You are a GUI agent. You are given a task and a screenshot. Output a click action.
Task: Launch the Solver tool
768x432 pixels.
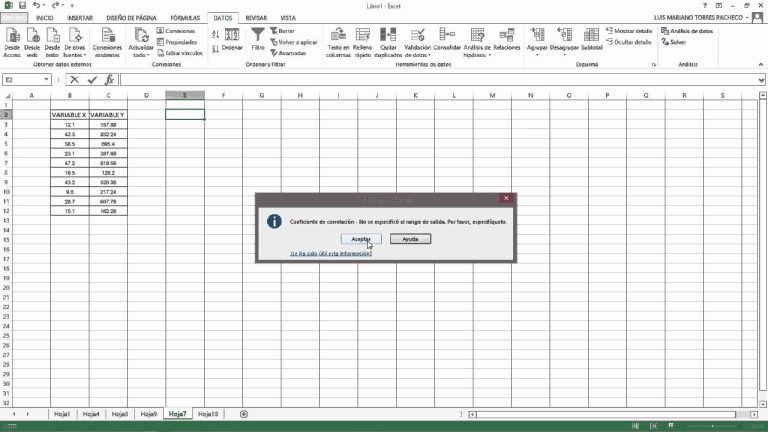coord(674,42)
